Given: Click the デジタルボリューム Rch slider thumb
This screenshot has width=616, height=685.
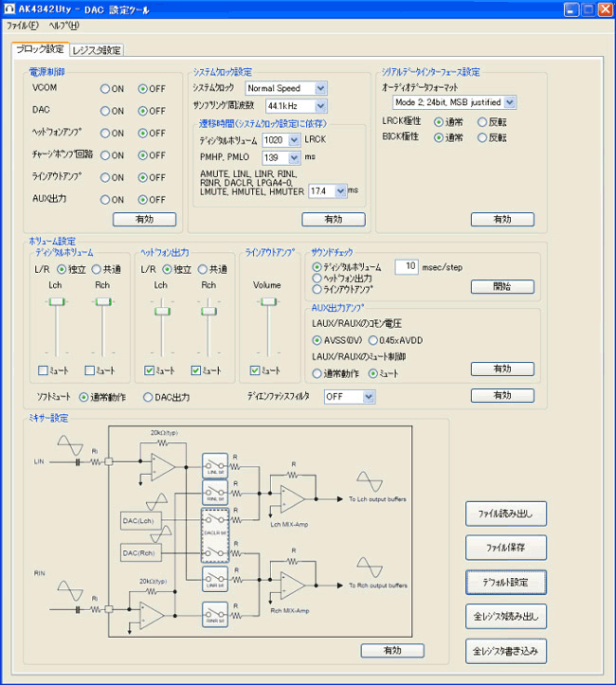Looking at the screenshot, I should [x=103, y=301].
